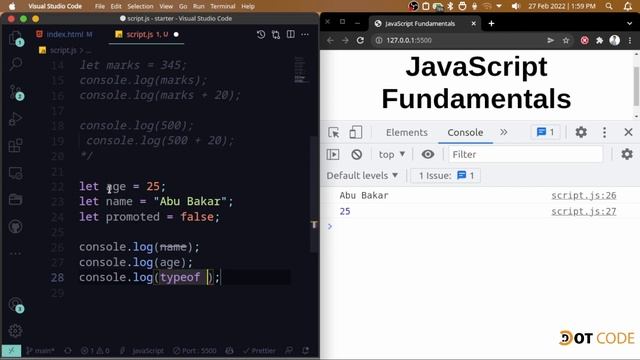Image resolution: width=640 pixels, height=360 pixels.
Task: Open the Chrome menu
Action: click(x=630, y=40)
